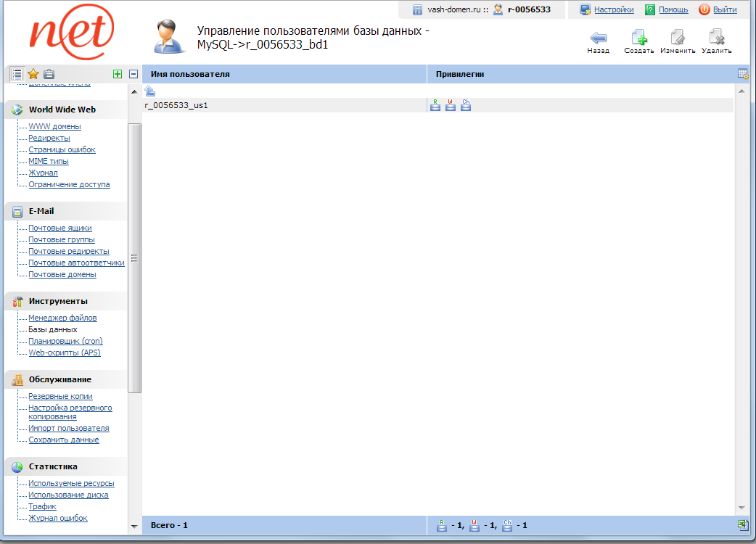This screenshot has height=544, width=756.
Task: Toggle Ch privilege icon for r_0056533_us1
Action: tap(466, 105)
